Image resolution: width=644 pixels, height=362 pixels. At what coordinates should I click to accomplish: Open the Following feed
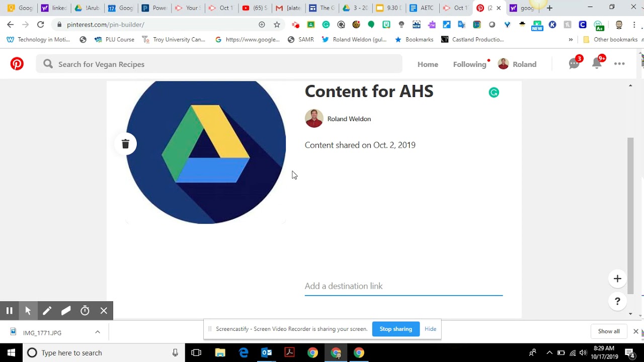click(x=469, y=64)
